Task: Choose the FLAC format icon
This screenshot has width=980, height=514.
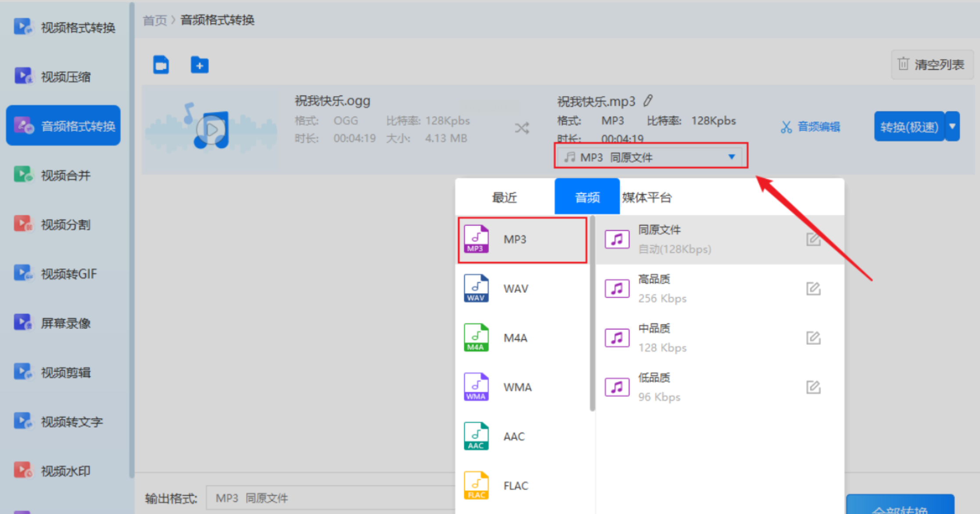Action: click(476, 485)
